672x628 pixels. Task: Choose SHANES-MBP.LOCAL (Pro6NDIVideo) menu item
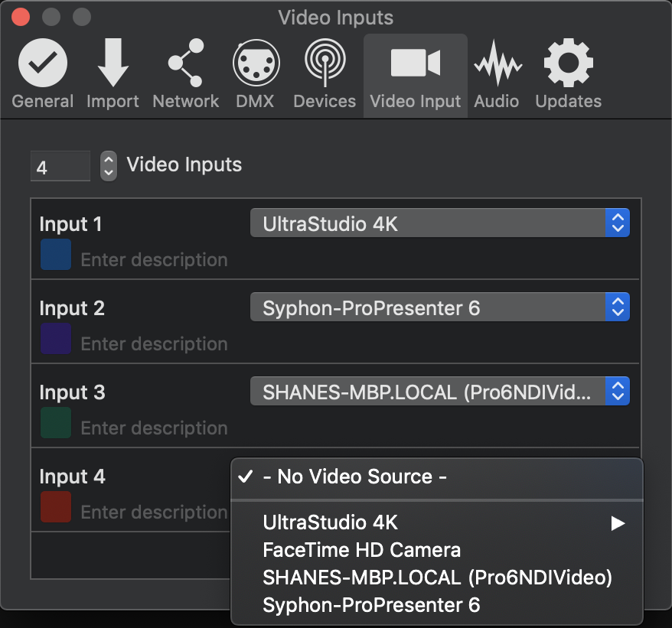pyautogui.click(x=437, y=578)
